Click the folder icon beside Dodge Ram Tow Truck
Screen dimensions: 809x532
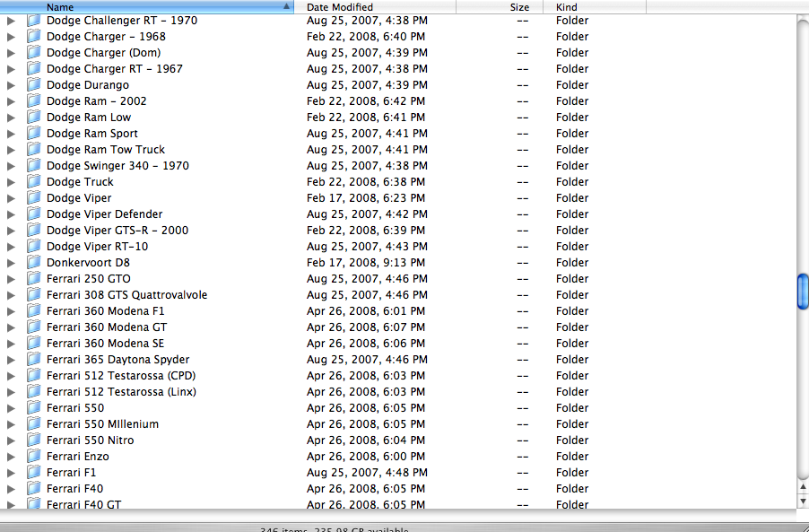coord(34,150)
